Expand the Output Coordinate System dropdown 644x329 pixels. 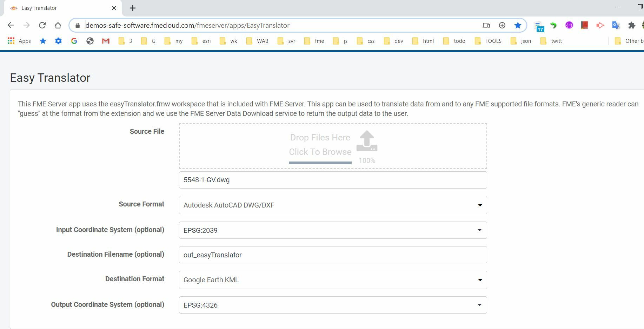point(333,305)
